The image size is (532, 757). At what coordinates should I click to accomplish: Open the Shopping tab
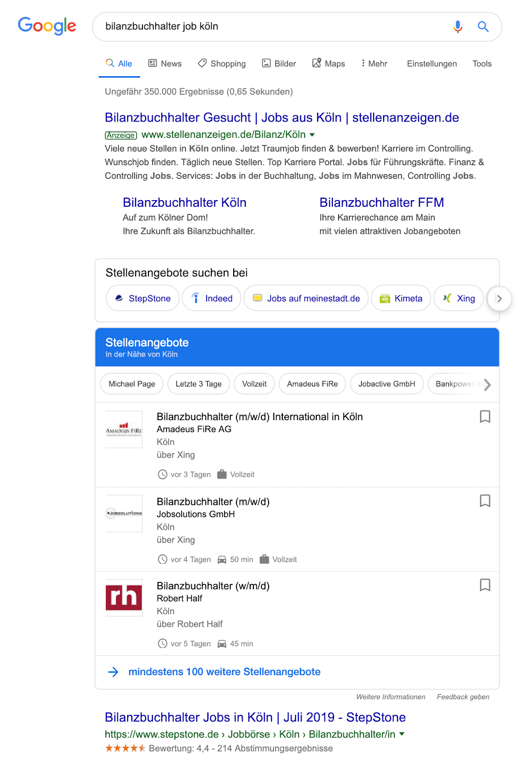pos(222,63)
